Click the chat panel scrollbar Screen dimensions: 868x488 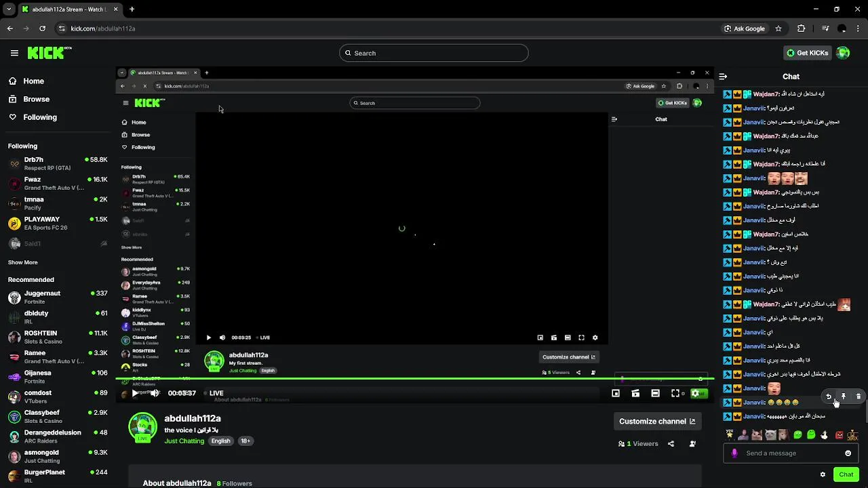pos(865,410)
